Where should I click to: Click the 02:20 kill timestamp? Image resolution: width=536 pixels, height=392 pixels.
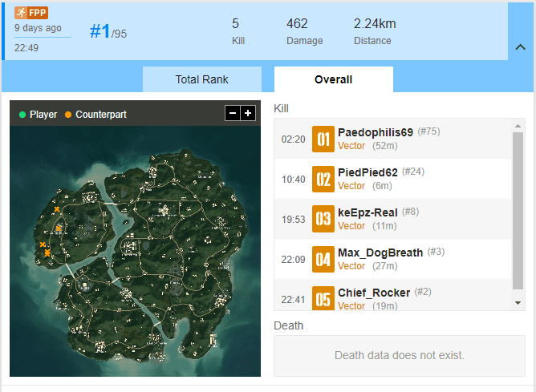coord(294,139)
